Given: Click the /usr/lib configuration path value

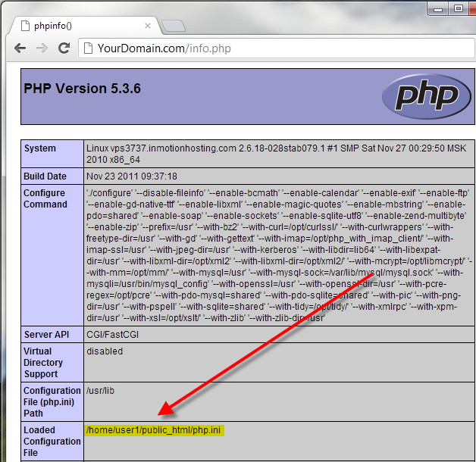Looking at the screenshot, I should click(x=99, y=392).
